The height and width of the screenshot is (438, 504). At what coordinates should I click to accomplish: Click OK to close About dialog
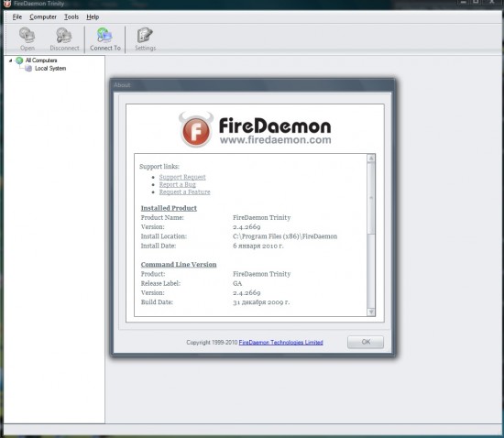[x=366, y=342]
